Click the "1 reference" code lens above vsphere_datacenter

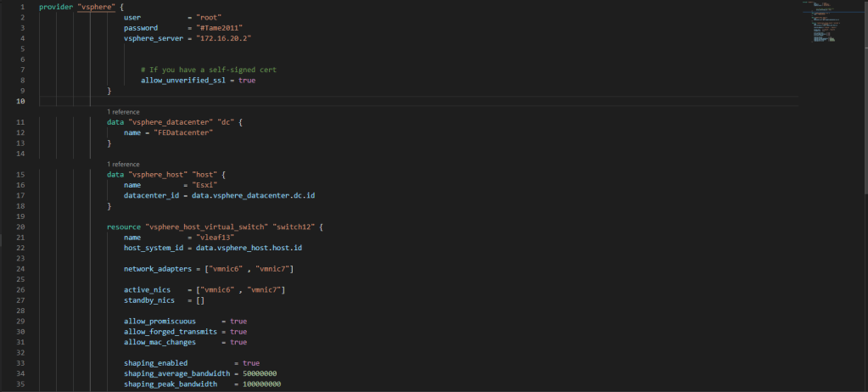coord(123,112)
